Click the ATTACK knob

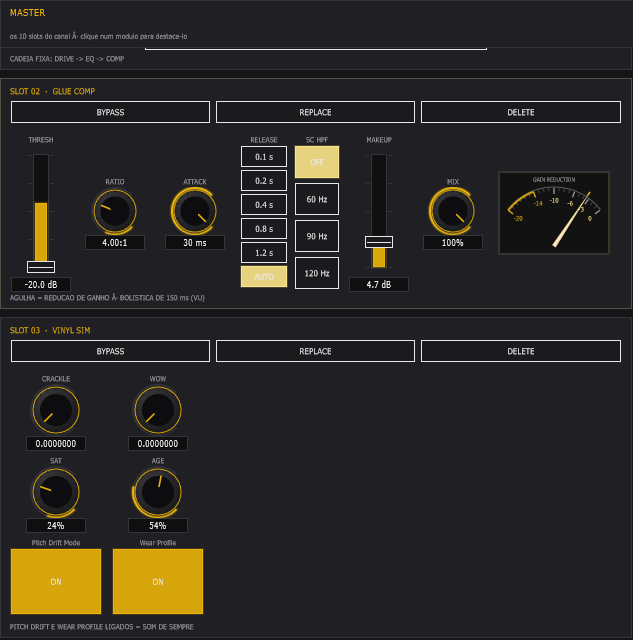click(195, 211)
